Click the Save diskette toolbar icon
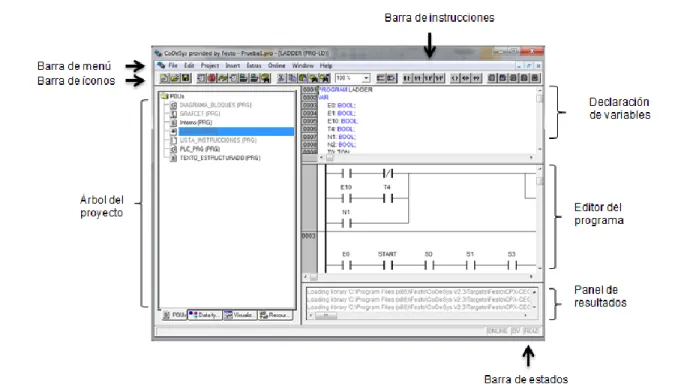 pos(186,78)
